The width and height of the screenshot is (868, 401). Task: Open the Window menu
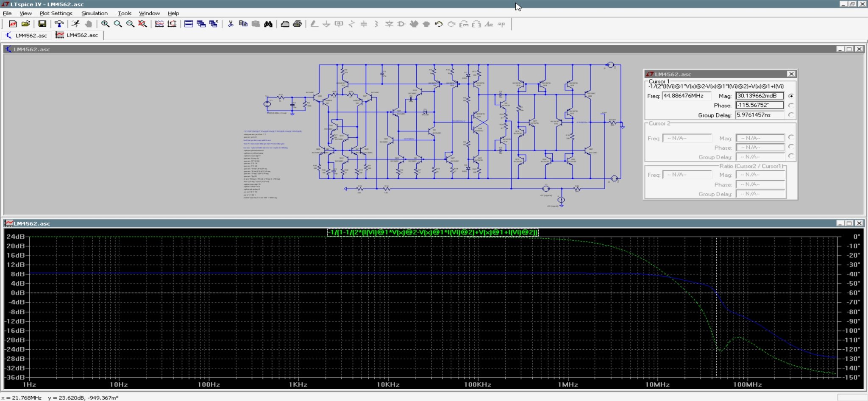click(x=149, y=13)
